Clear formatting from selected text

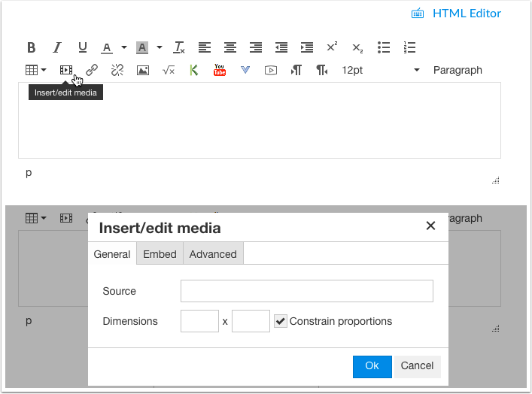[x=179, y=47]
